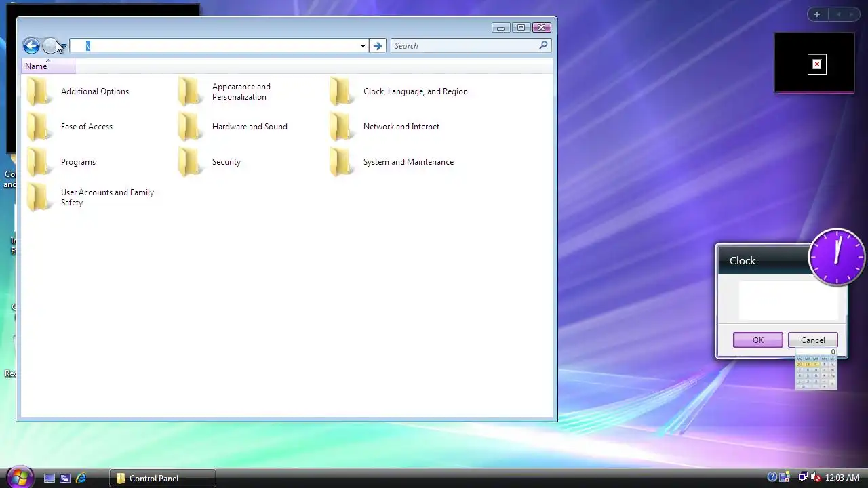The image size is (868, 488).
Task: Click the broken image slideshow gadget
Action: point(814,63)
